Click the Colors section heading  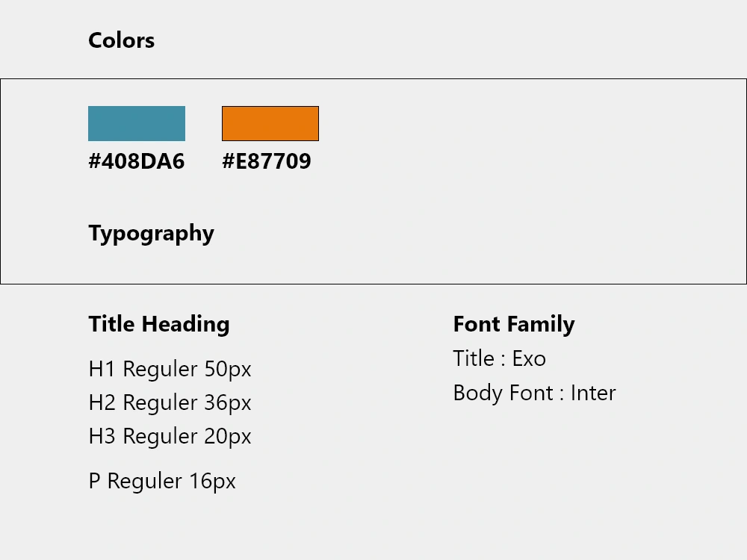121,40
